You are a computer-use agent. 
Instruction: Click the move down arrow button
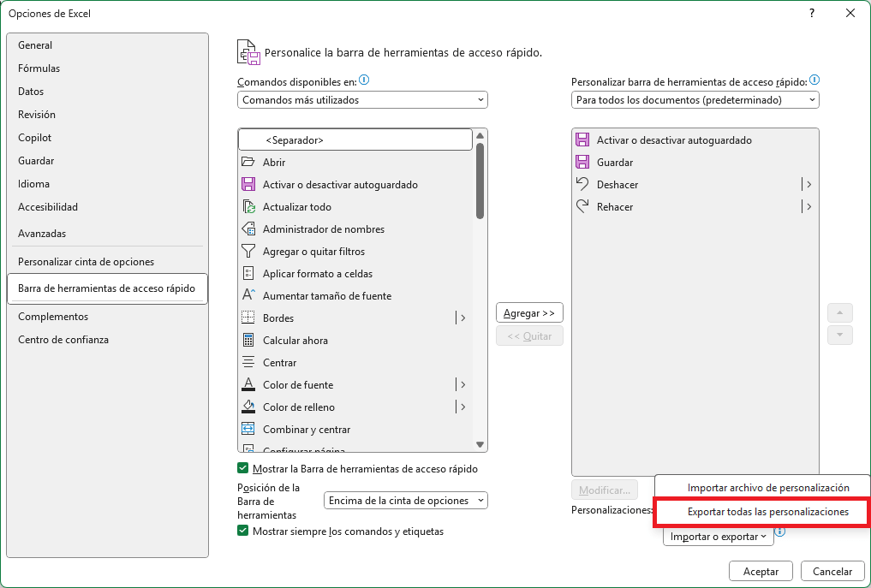tap(840, 335)
